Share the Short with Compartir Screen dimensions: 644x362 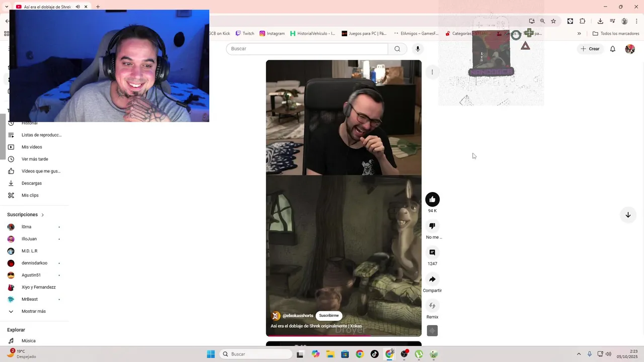432,279
